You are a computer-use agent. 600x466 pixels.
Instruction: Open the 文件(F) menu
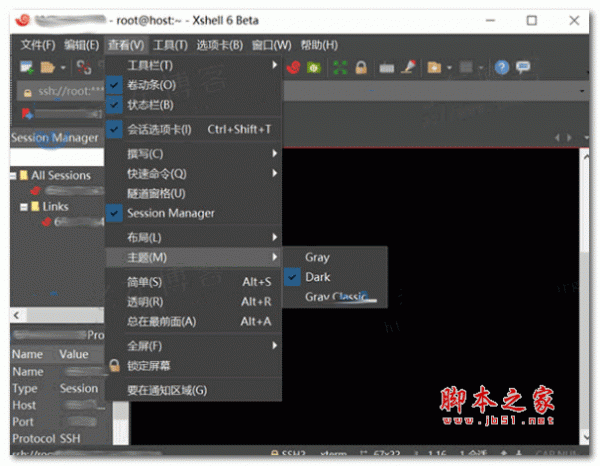pyautogui.click(x=38, y=45)
